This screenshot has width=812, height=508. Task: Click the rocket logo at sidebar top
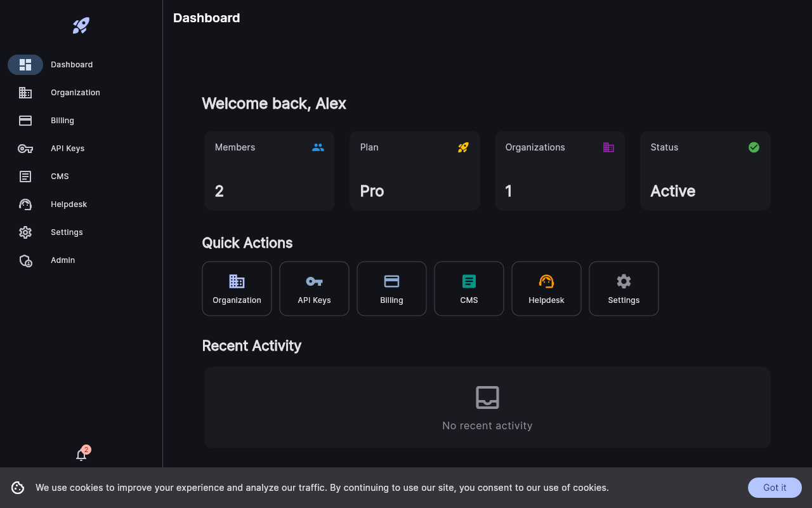[x=81, y=26]
